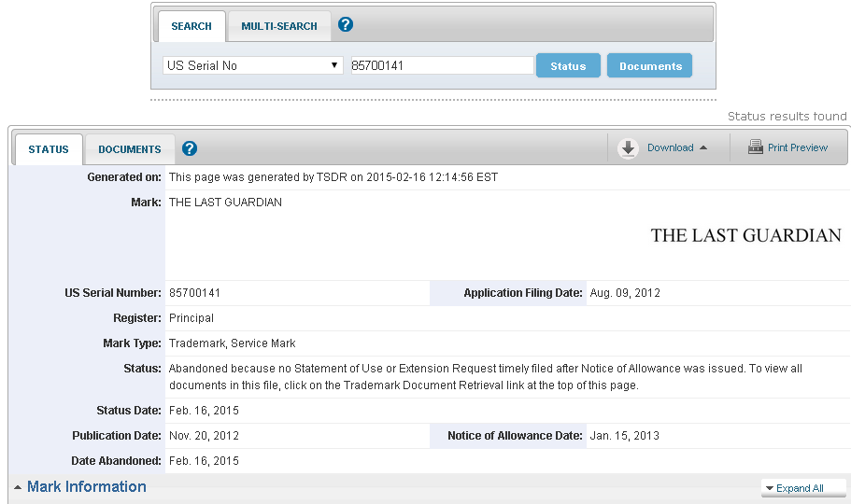Focus the serial number input field
851x504 pixels.
click(x=443, y=65)
